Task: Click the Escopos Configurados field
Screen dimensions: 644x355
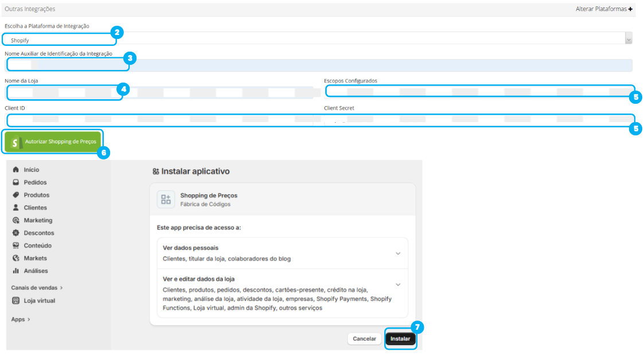Action: (479, 91)
